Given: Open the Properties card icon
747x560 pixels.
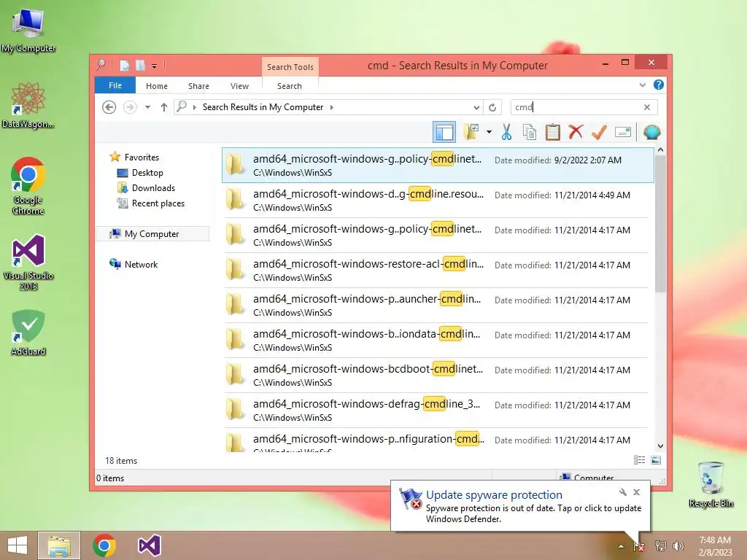Looking at the screenshot, I should point(623,132).
